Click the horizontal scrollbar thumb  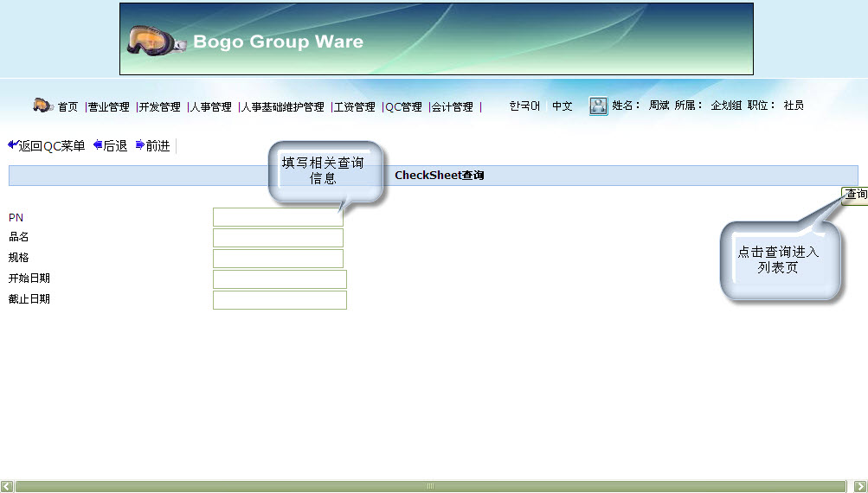431,486
